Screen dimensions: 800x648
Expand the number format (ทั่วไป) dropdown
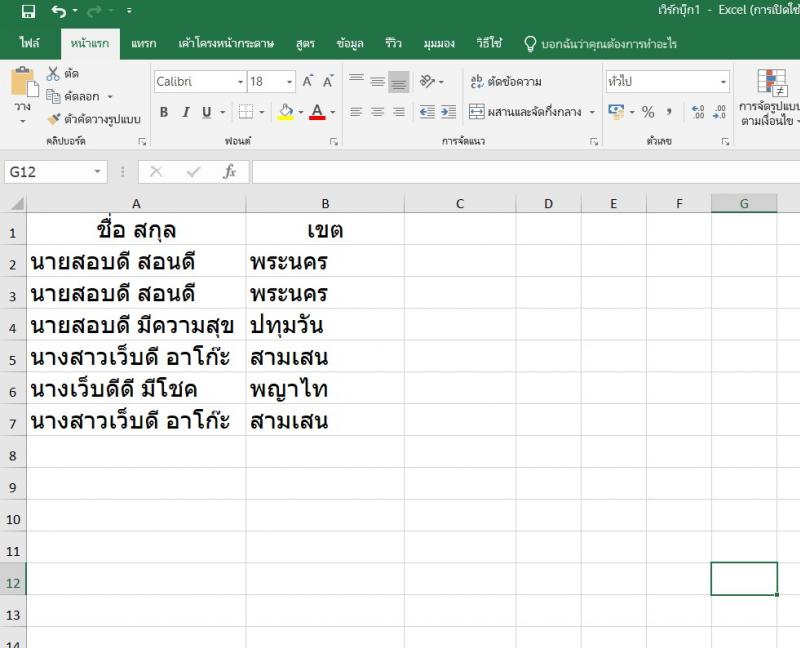(x=724, y=80)
